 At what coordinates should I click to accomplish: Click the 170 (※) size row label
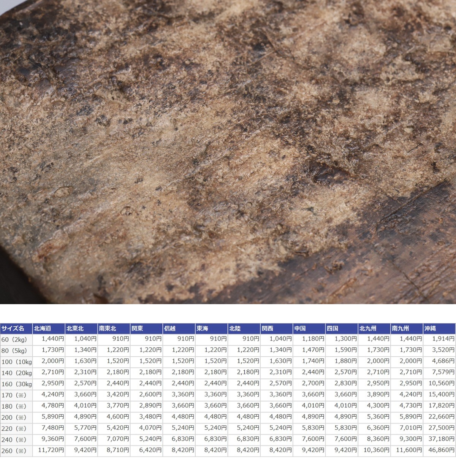pyautogui.click(x=16, y=395)
